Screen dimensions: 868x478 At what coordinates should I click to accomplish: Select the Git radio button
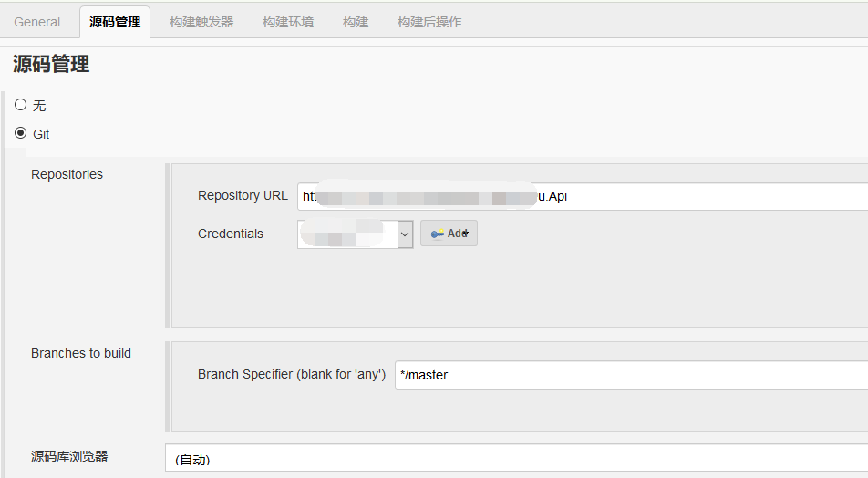click(x=21, y=133)
